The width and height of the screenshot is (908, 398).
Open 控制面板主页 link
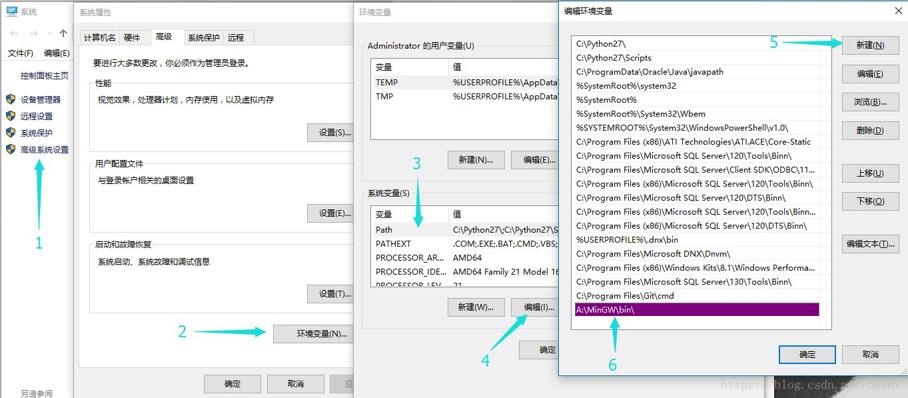[45, 75]
